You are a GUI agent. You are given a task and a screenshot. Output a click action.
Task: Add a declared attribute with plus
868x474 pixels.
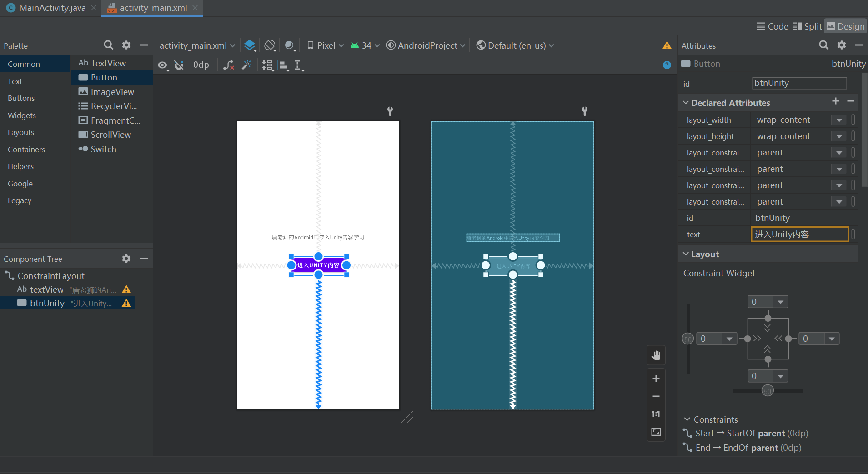pyautogui.click(x=836, y=101)
